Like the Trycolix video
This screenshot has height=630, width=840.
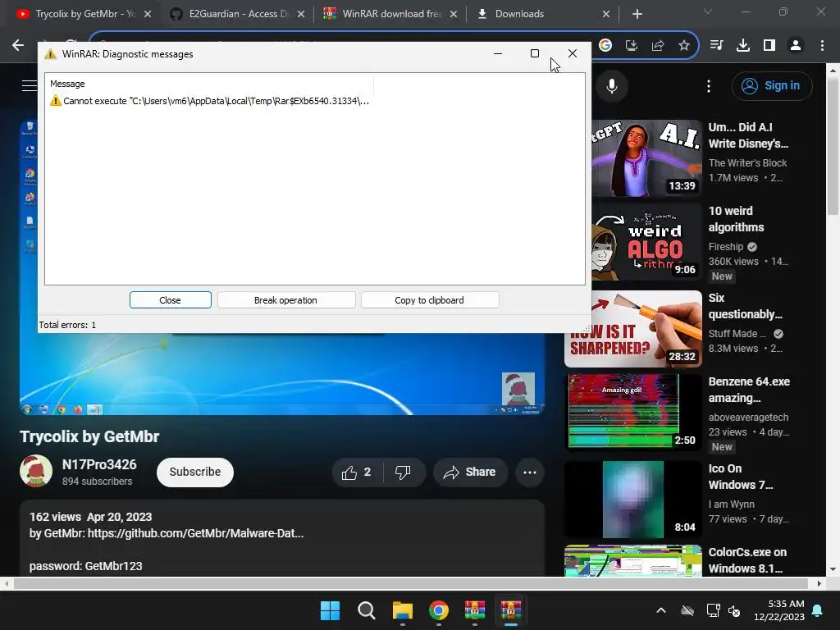[x=358, y=472]
